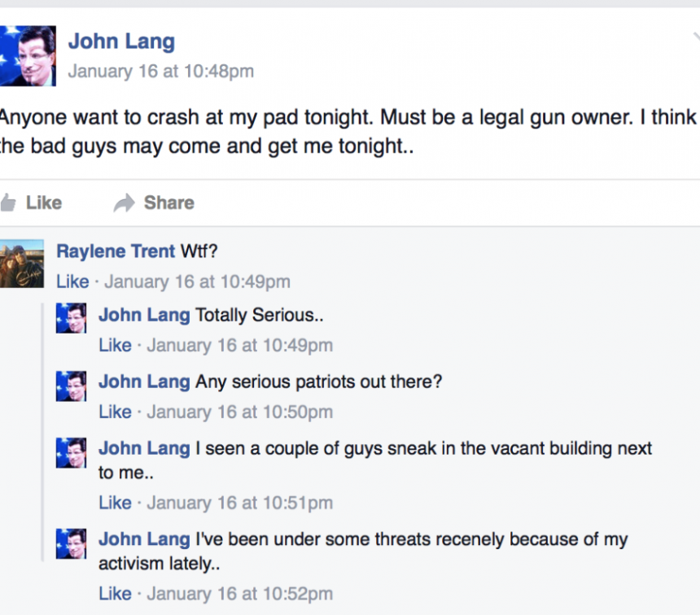This screenshot has width=700, height=615.
Task: Click the Share arrow icon
Action: (x=125, y=203)
